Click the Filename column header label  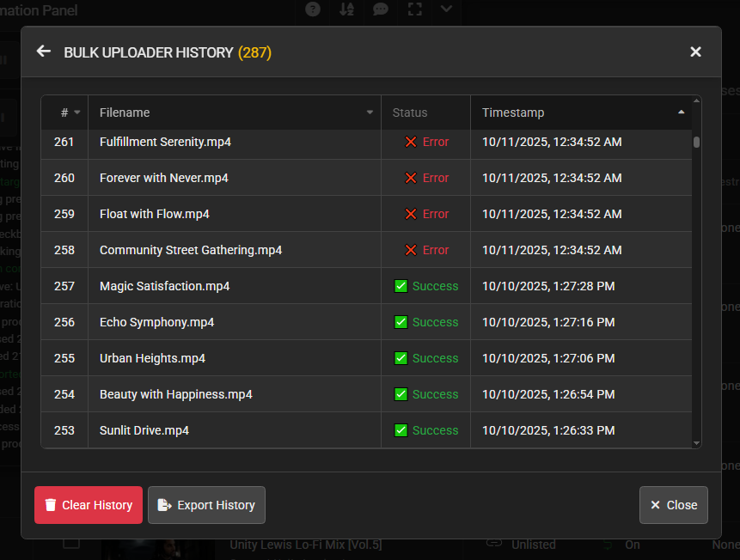[125, 113]
